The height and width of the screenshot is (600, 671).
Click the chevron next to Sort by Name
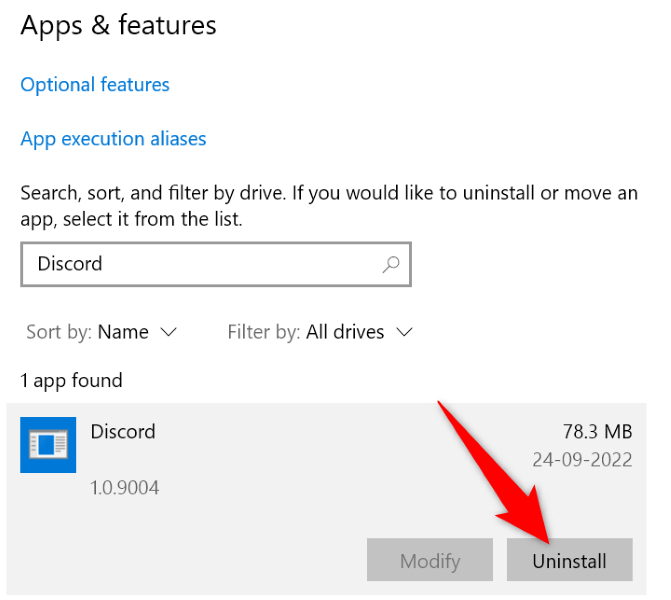pos(168,331)
